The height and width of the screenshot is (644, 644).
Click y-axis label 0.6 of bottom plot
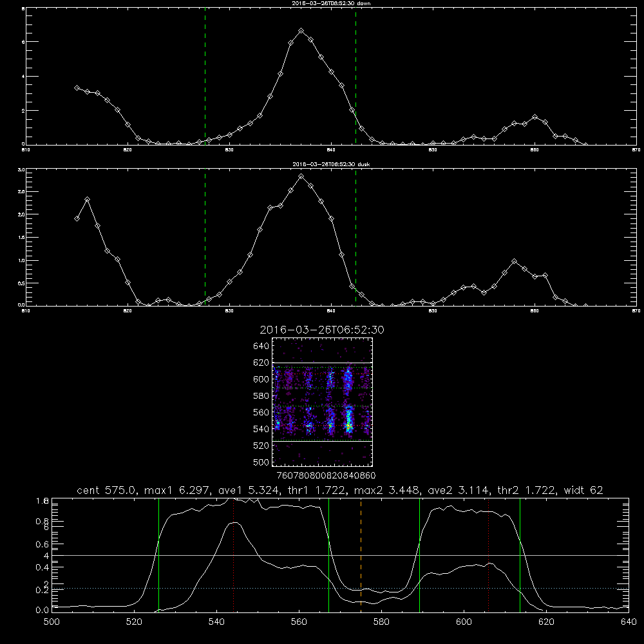(43, 544)
